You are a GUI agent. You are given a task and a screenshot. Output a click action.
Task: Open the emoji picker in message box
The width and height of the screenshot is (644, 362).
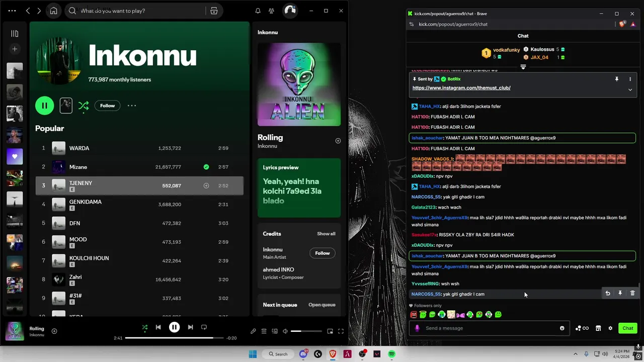[562, 328]
